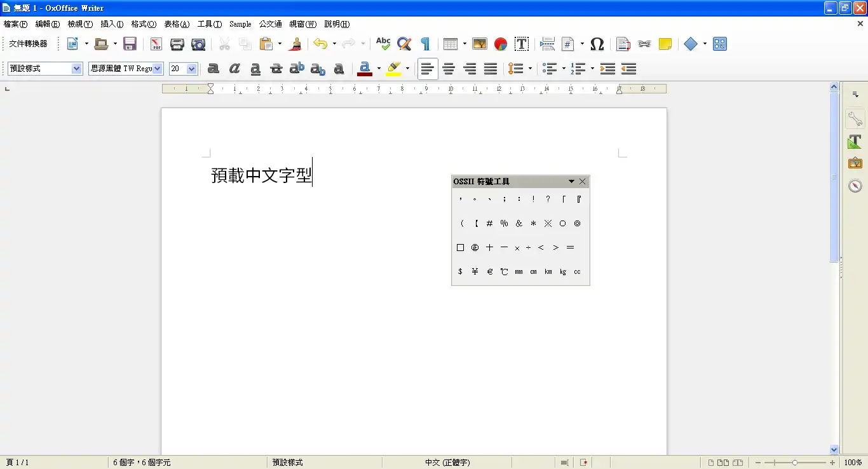
Task: Open the sidebar Properties wrench panel
Action: click(x=855, y=118)
